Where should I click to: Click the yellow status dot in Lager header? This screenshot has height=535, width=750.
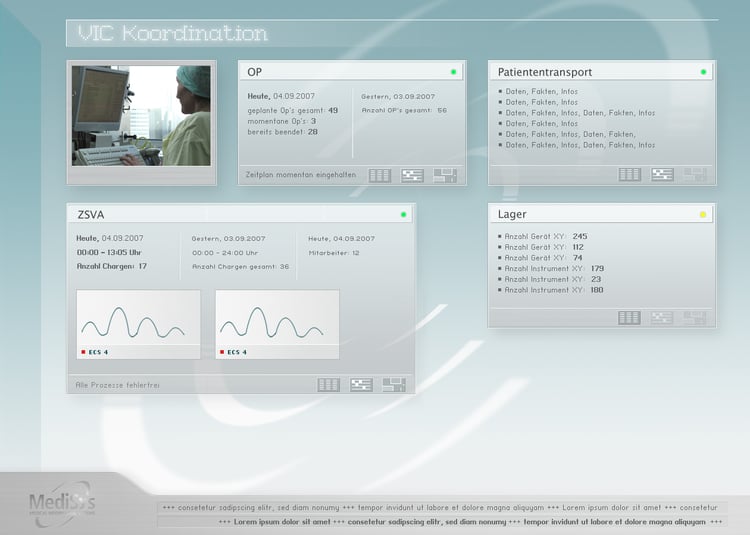pyautogui.click(x=703, y=215)
